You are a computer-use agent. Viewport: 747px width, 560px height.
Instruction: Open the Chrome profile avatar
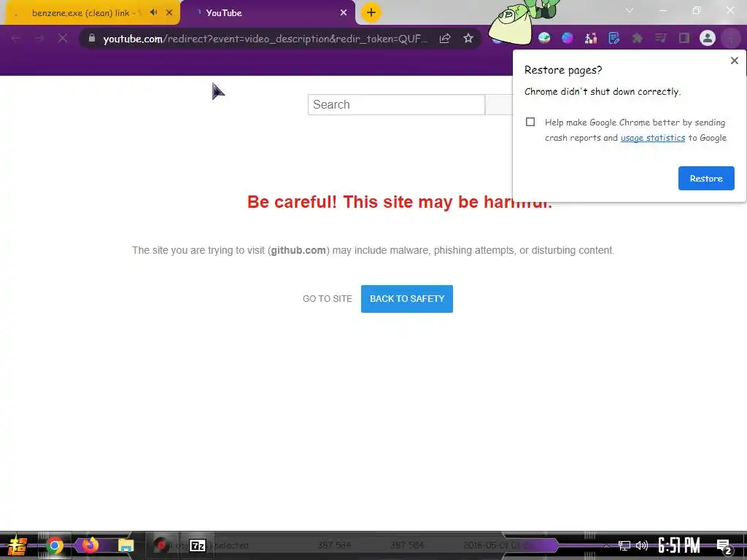(x=708, y=38)
